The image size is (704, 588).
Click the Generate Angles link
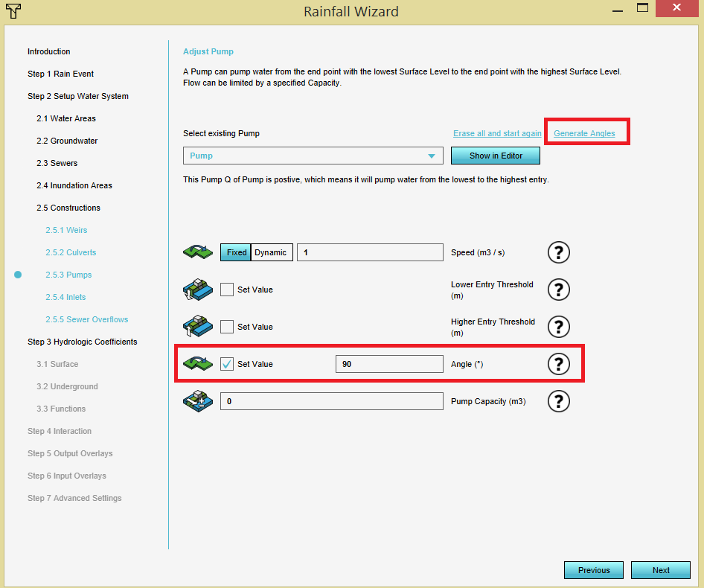[584, 133]
